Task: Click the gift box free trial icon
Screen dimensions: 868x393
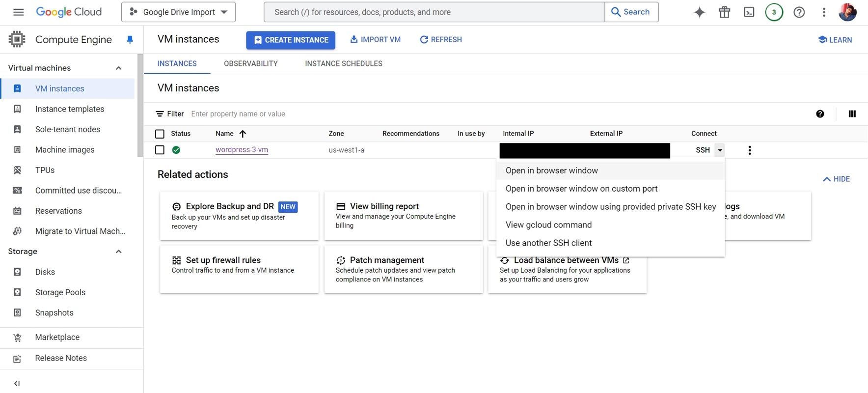Action: click(x=725, y=12)
